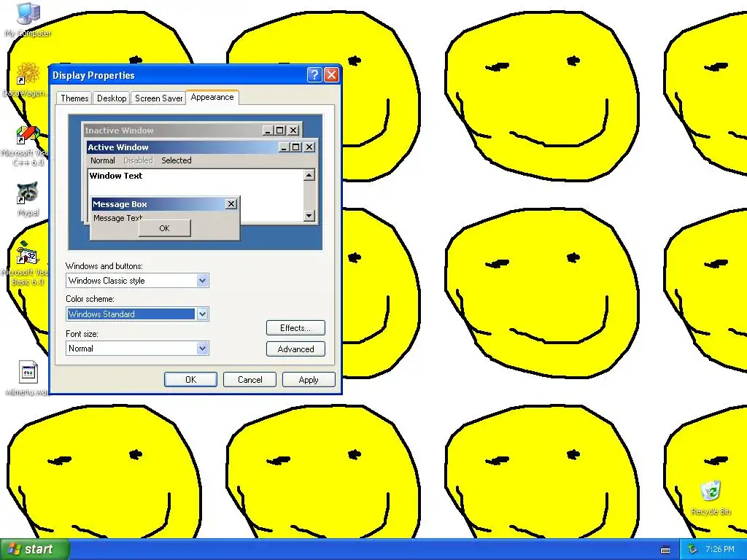Viewport: 747px width, 560px height.
Task: Confirm the dialog with OK button
Action: click(x=190, y=379)
